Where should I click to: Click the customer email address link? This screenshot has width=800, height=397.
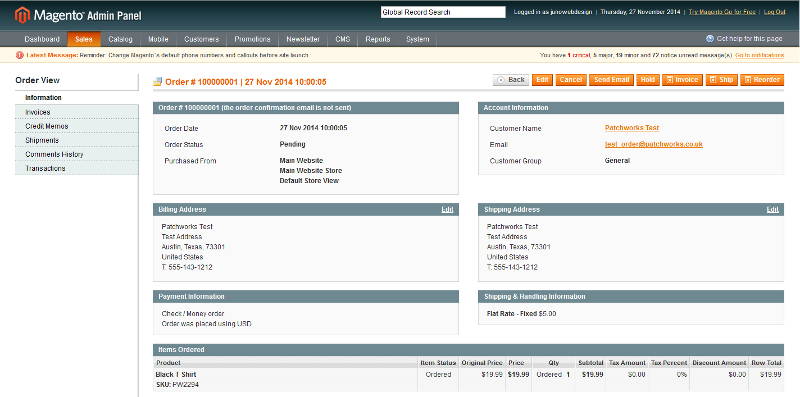[x=654, y=144]
